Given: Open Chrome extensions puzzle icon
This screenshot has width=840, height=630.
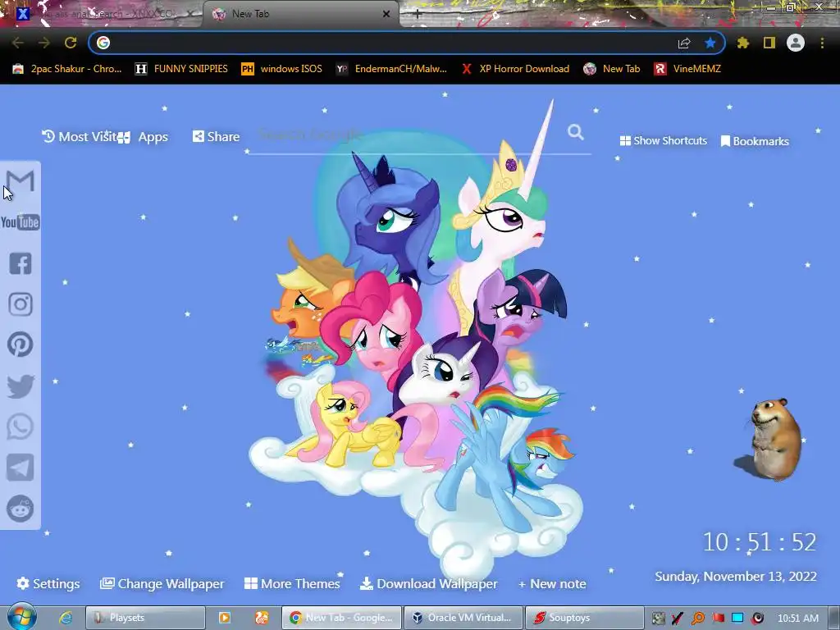Looking at the screenshot, I should tap(743, 43).
